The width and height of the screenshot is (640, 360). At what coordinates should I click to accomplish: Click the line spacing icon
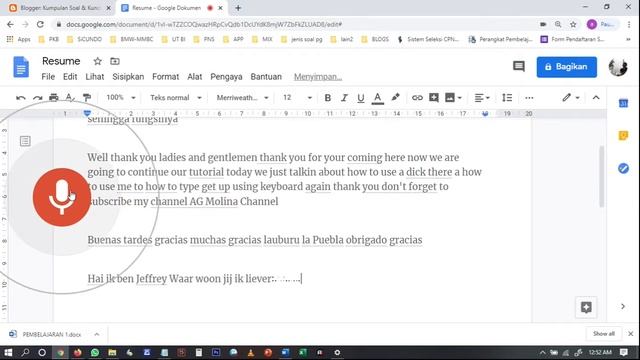[x=507, y=98]
